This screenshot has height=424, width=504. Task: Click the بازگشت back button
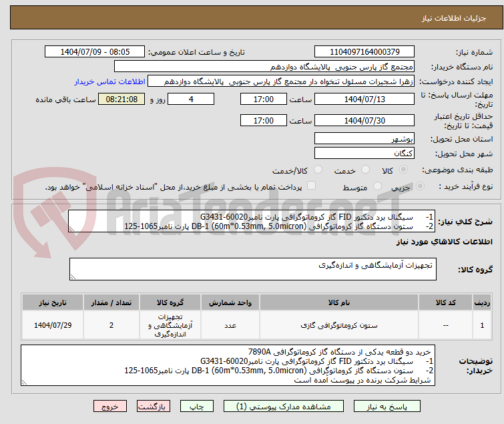(154, 407)
